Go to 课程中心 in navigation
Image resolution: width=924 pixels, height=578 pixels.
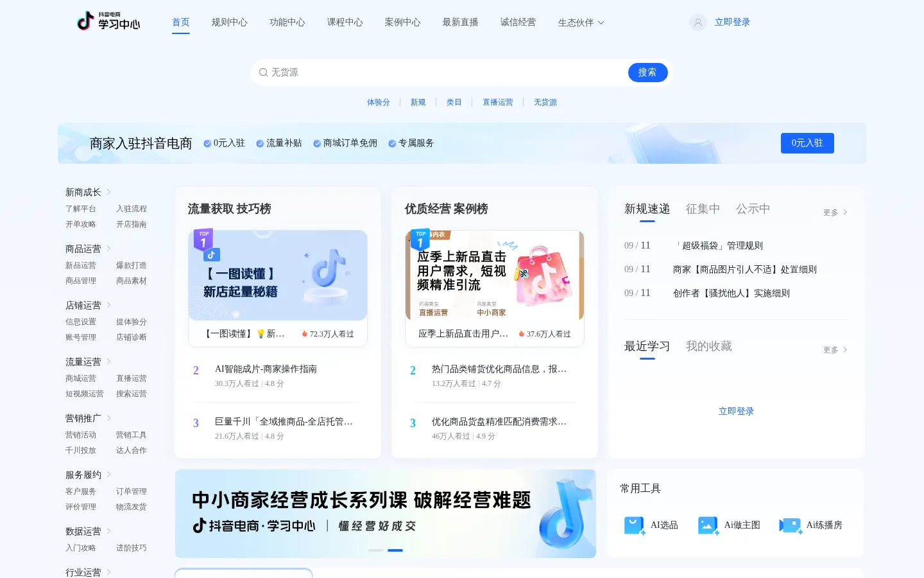click(x=345, y=22)
